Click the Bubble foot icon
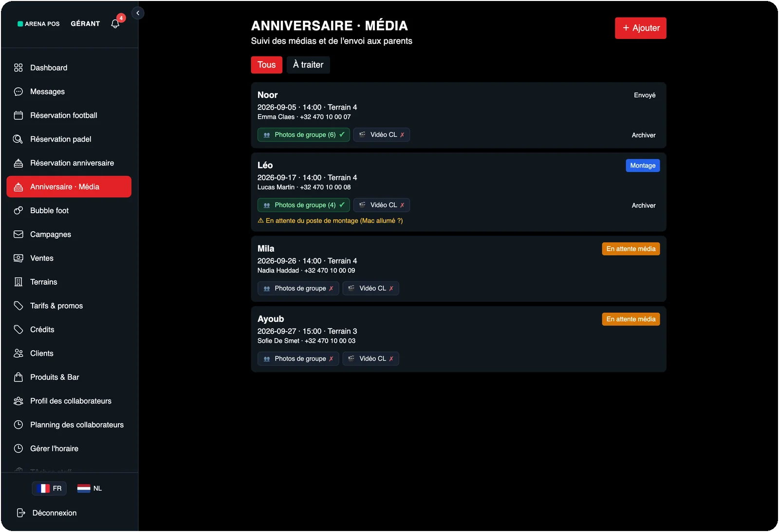Screen dimensions: 779x532 coord(19,211)
